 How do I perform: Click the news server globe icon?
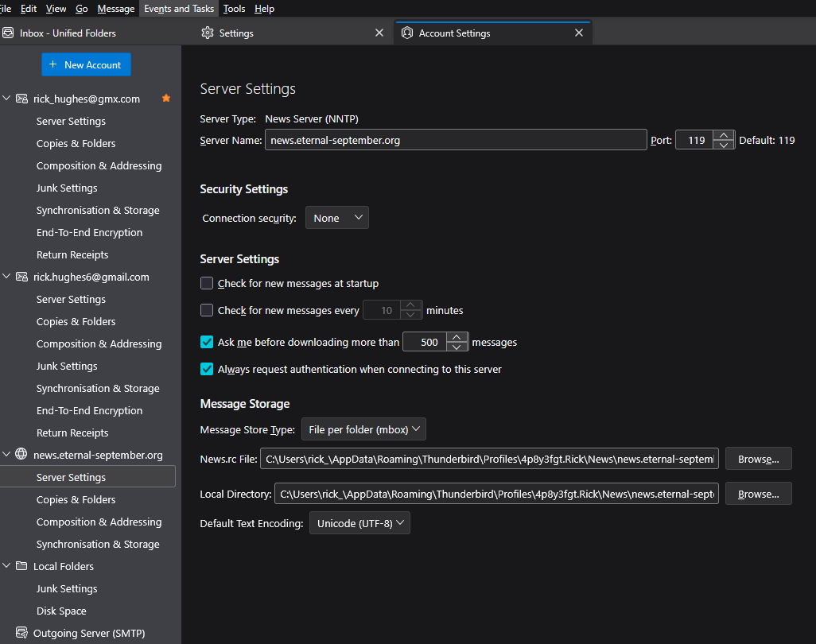tap(21, 455)
